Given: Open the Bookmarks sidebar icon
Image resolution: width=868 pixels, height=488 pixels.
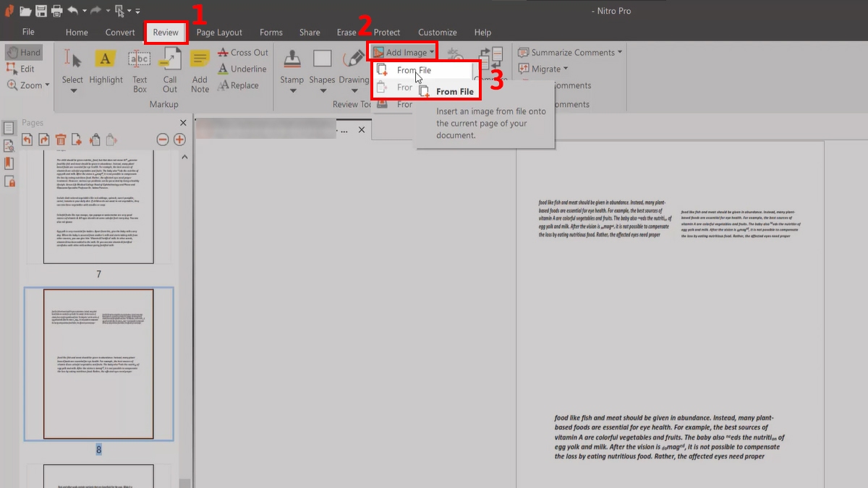Looking at the screenshot, I should click(9, 163).
